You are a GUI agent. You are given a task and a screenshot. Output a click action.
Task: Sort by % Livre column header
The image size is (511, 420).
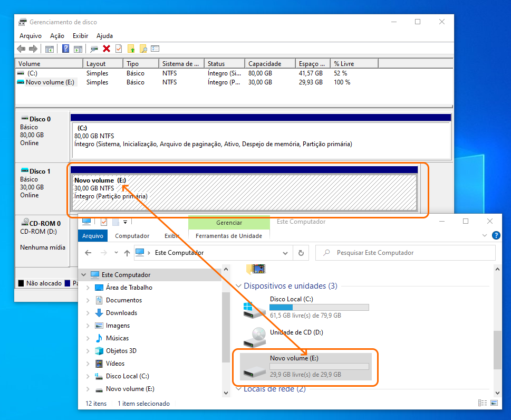point(354,64)
